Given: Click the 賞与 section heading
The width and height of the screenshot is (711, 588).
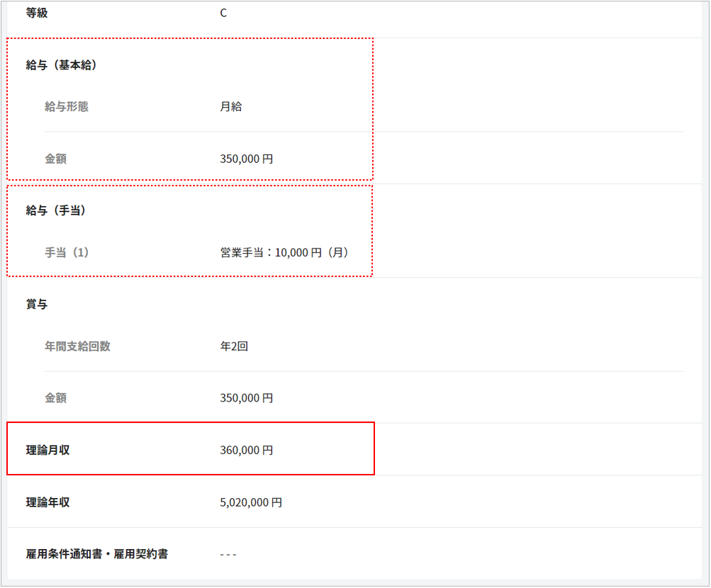Looking at the screenshot, I should (x=37, y=304).
